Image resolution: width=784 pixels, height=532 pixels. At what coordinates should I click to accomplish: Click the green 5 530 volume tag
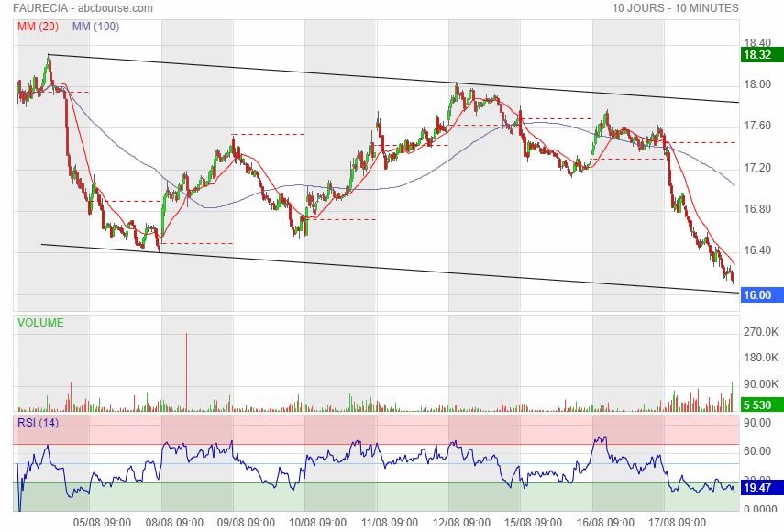coord(762,405)
